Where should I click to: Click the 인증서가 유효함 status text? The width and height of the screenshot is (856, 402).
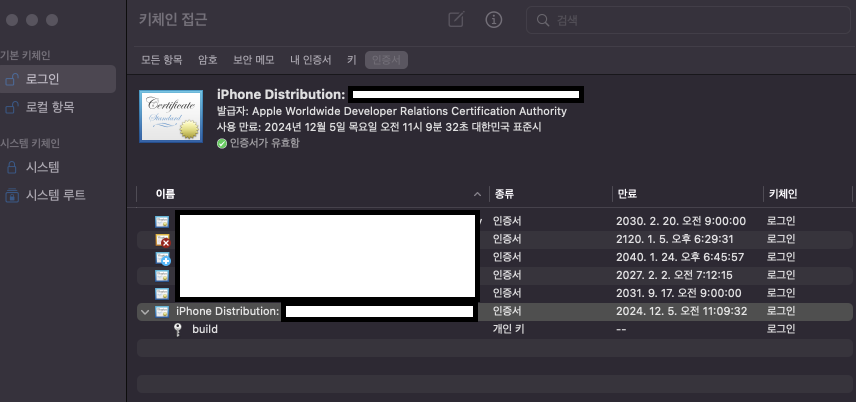coord(264,143)
